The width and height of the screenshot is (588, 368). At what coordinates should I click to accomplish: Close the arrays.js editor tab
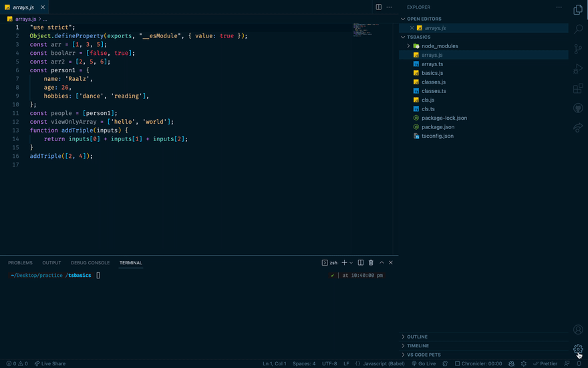click(43, 7)
